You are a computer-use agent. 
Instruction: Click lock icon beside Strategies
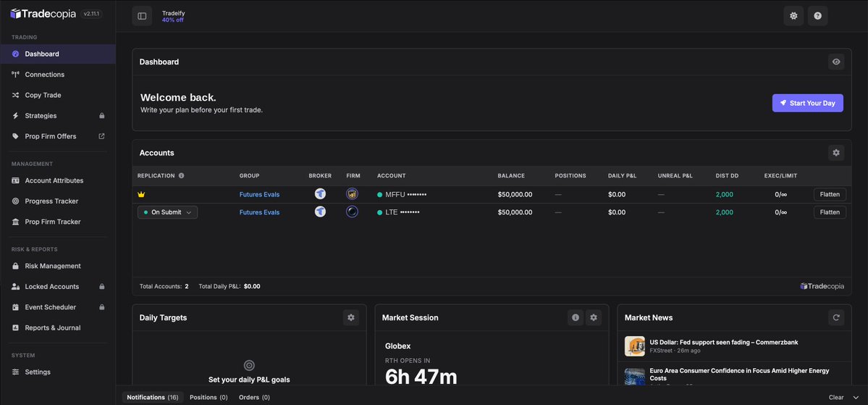101,116
